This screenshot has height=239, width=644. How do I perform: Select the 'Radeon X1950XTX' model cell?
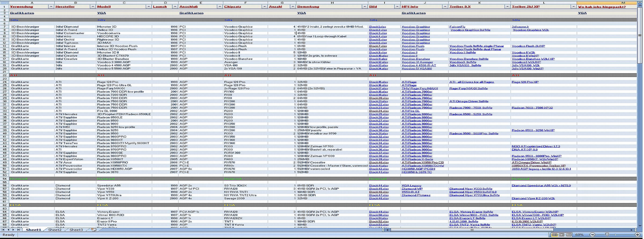click(124, 166)
